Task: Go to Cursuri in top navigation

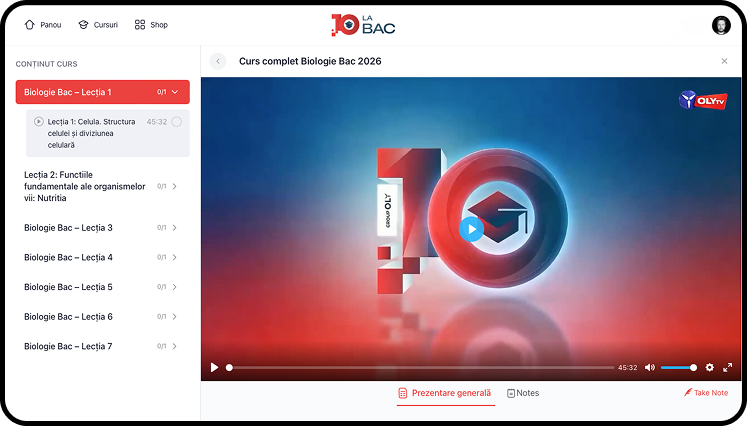Action: (x=98, y=25)
